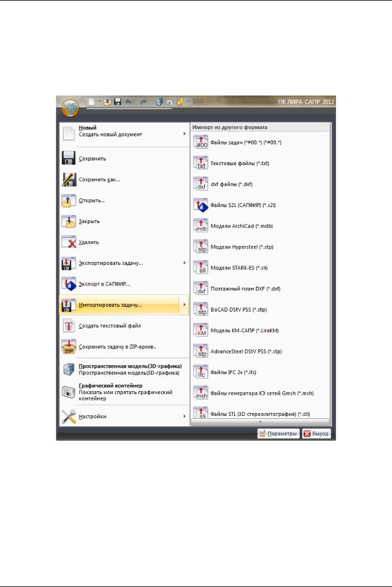The image size is (392, 587).
Task: Import Модели ArchiCad (*.mdb)
Action: tap(261, 226)
